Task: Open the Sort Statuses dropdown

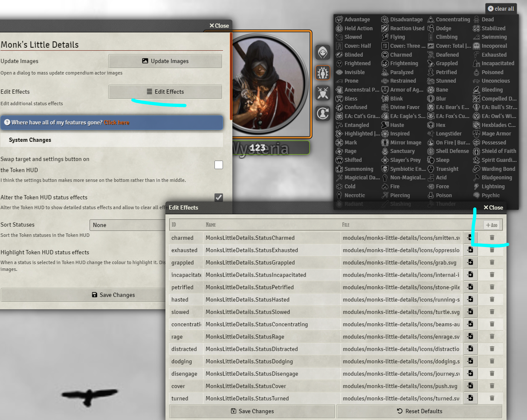Action: pyautogui.click(x=127, y=225)
